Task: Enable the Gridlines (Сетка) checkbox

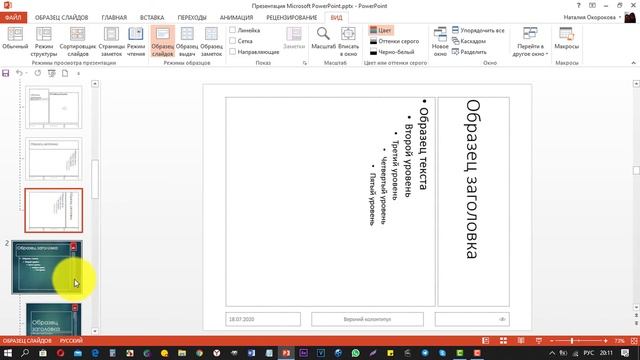Action: coord(233,41)
